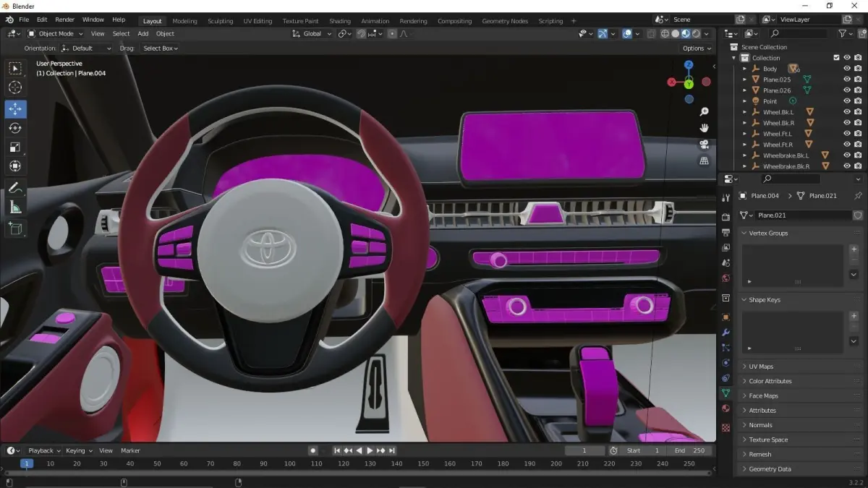Image resolution: width=868 pixels, height=488 pixels.
Task: Hide Plane.025 in the viewport
Action: pos(847,80)
